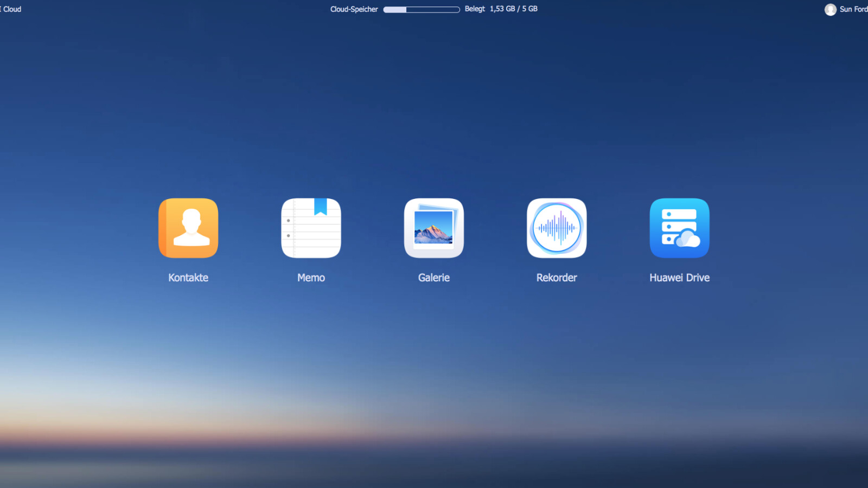Click the filled part of storage bar

(x=395, y=9)
